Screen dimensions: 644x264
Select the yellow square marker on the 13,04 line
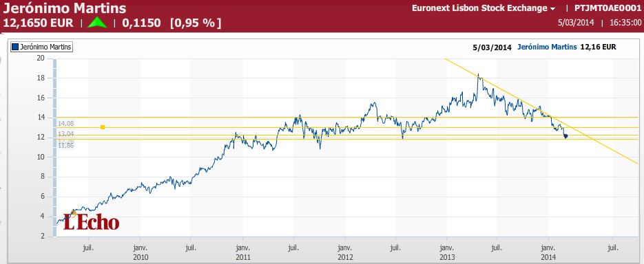coord(103,127)
